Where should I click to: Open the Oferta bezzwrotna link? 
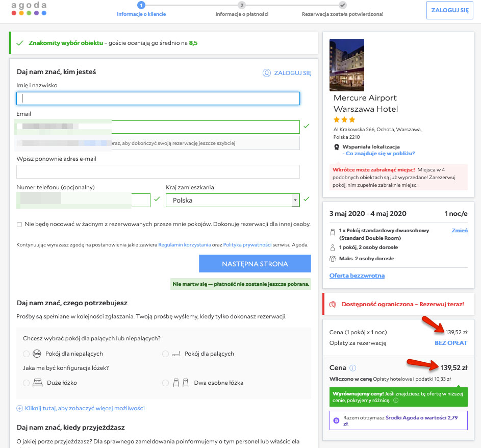357,276
